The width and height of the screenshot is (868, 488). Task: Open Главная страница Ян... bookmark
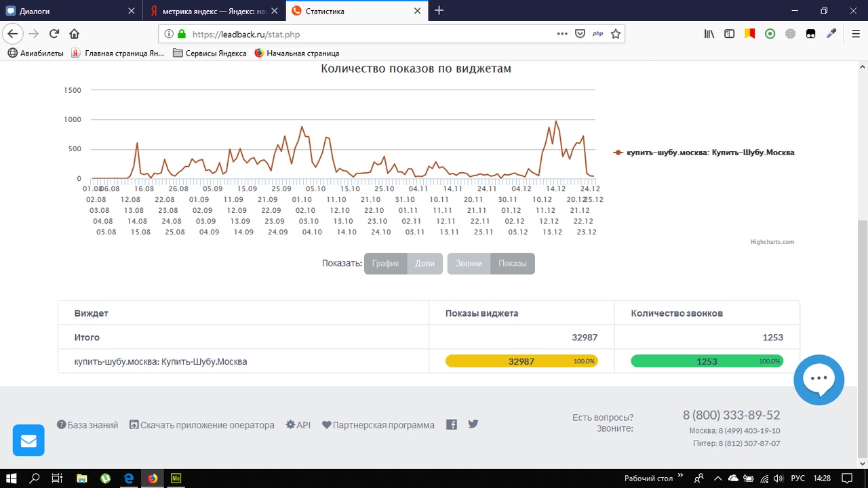coord(117,53)
